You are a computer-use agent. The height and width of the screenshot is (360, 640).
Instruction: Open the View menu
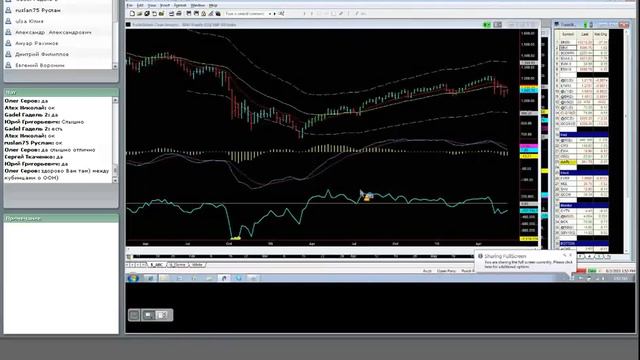(x=152, y=5)
